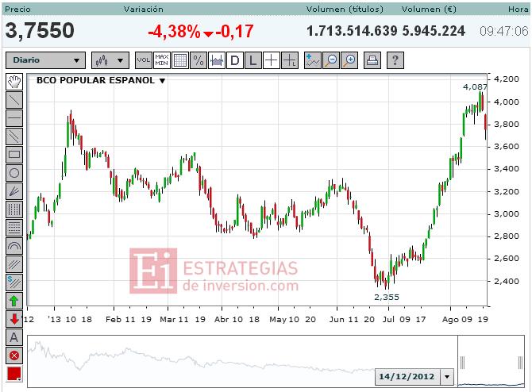The width and height of the screenshot is (532, 392).
Task: Select the fan lines tool
Action: tap(14, 191)
